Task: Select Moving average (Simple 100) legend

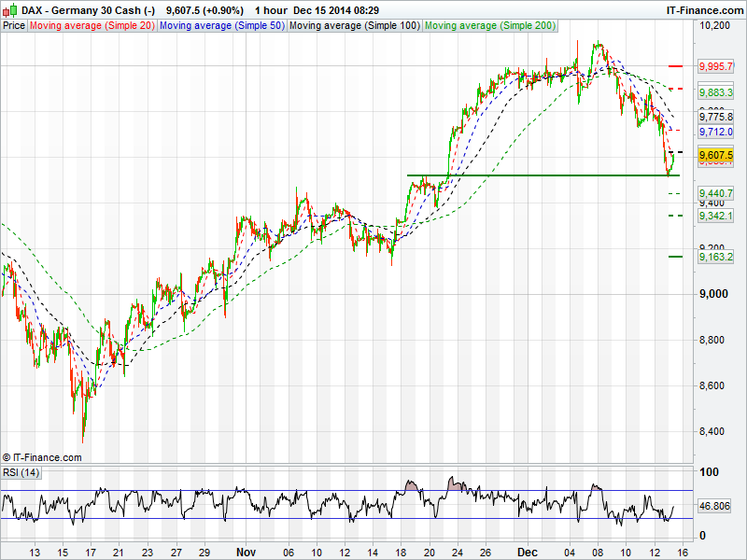Action: pyautogui.click(x=354, y=26)
